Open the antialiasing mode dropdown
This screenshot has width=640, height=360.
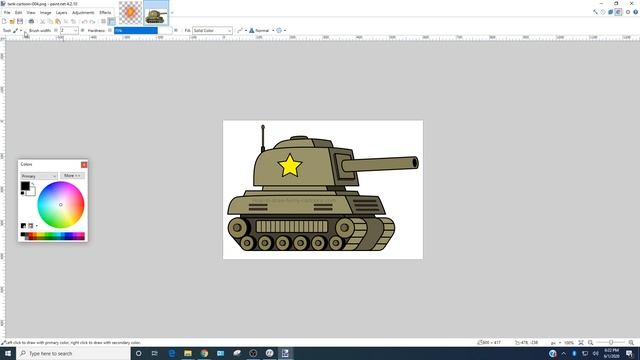(x=242, y=31)
